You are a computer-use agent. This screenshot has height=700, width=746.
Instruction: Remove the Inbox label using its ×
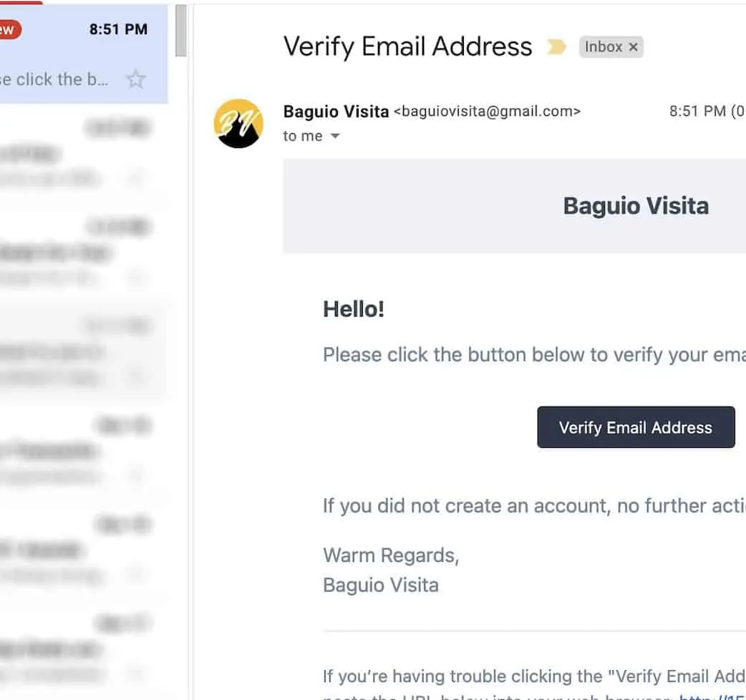click(x=633, y=47)
